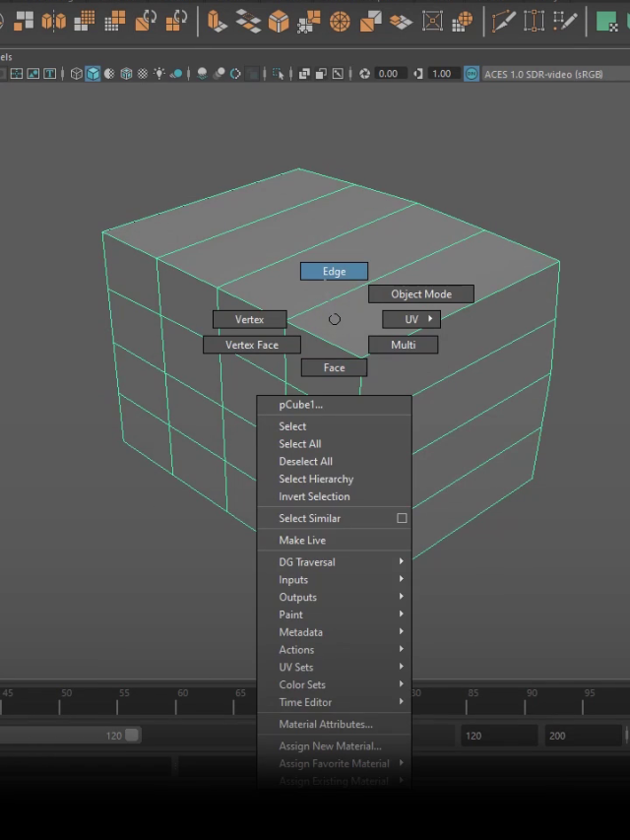Click the smooth shade all cube icon
Image resolution: width=630 pixels, height=840 pixels.
(x=93, y=74)
